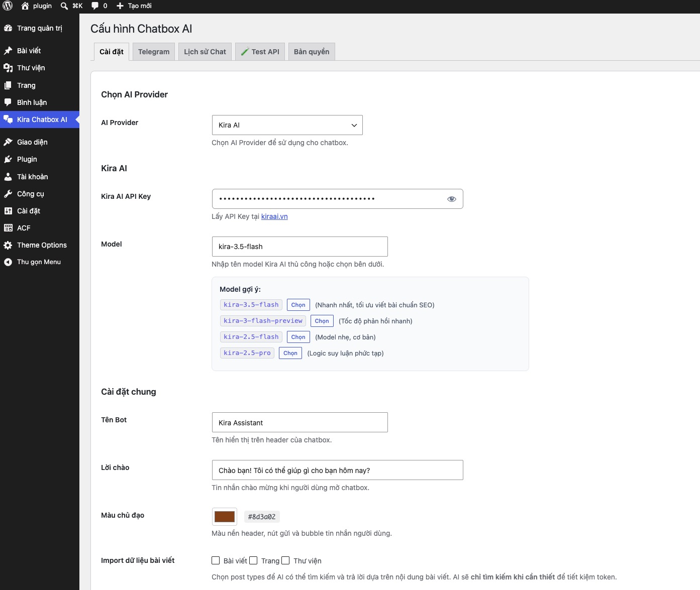Click the kira-2.5-flash model code tag
This screenshot has height=590, width=700.
(251, 337)
